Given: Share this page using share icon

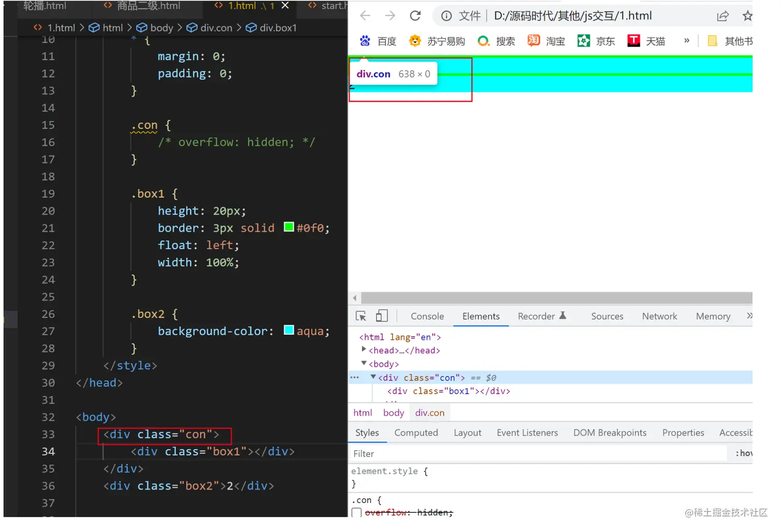Looking at the screenshot, I should point(723,16).
